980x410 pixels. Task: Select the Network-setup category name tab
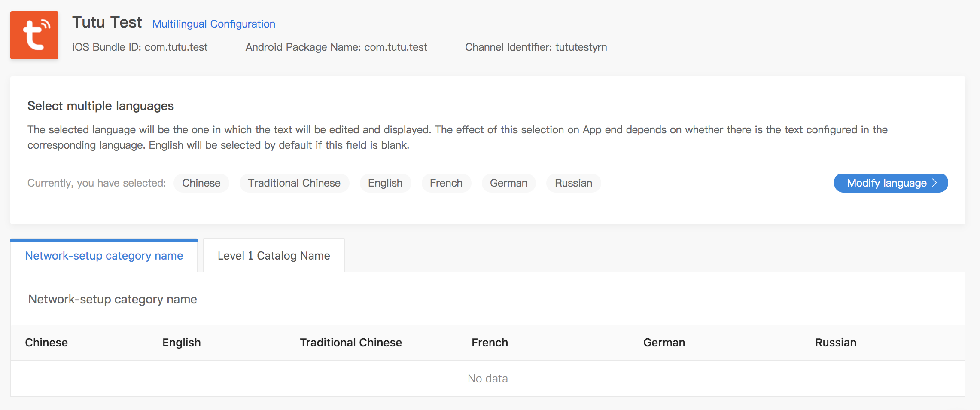click(104, 256)
